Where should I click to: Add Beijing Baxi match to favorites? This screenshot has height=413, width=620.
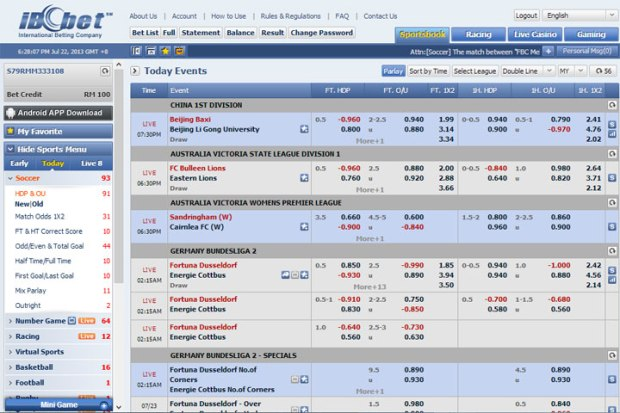[304, 129]
